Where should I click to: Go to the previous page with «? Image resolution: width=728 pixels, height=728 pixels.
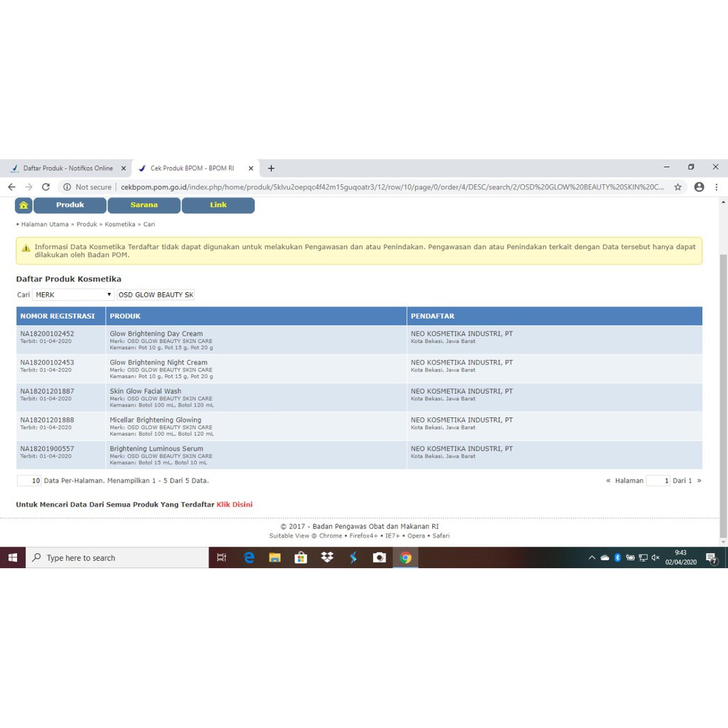[609, 481]
